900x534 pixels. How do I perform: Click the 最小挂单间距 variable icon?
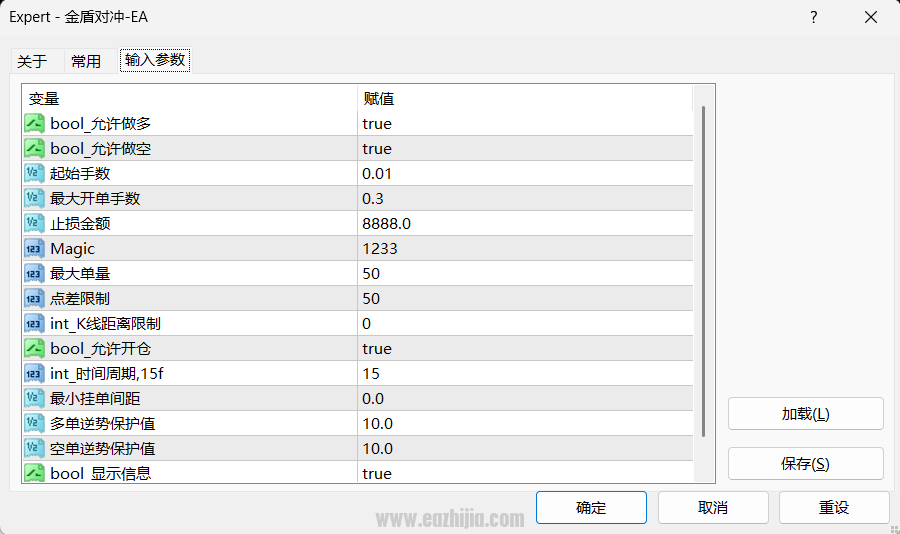(34, 398)
